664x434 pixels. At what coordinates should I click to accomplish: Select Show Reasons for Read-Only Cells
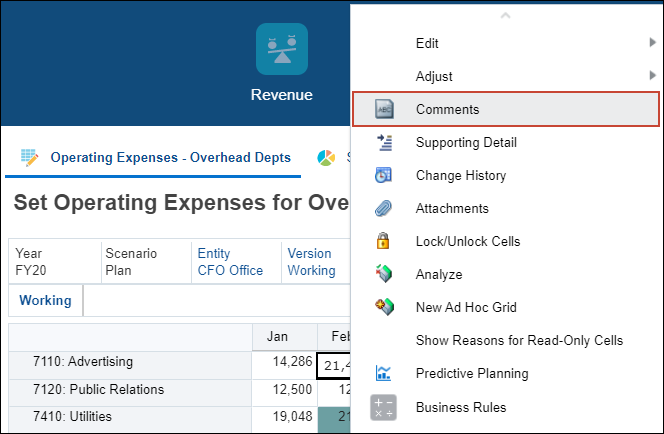pyautogui.click(x=505, y=340)
